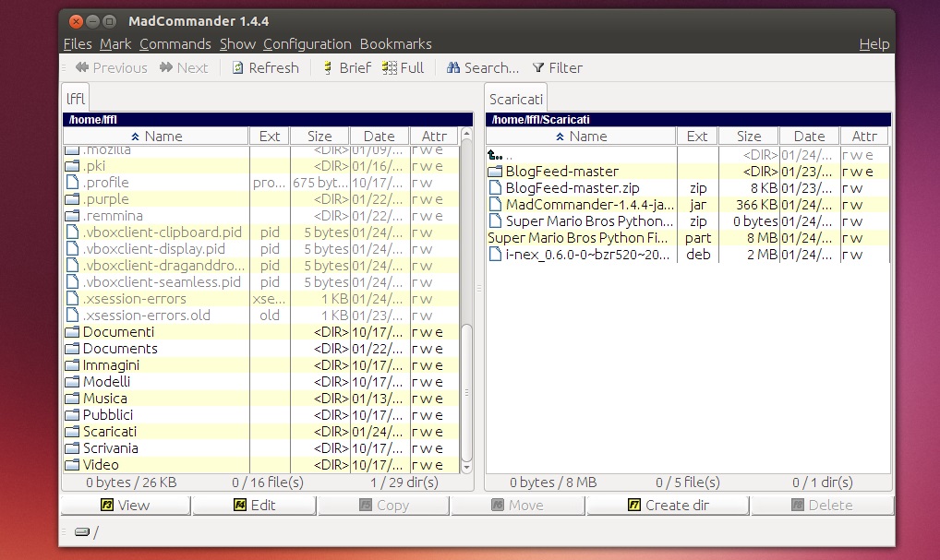Click the left panel vertical scrollbar thumb
The width and height of the screenshot is (940, 560).
(466, 392)
